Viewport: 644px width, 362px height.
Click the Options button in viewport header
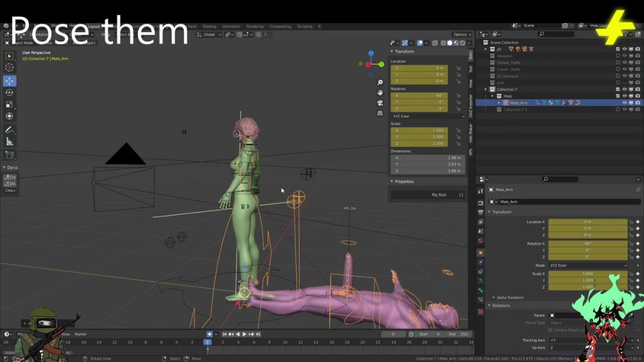[462, 35]
